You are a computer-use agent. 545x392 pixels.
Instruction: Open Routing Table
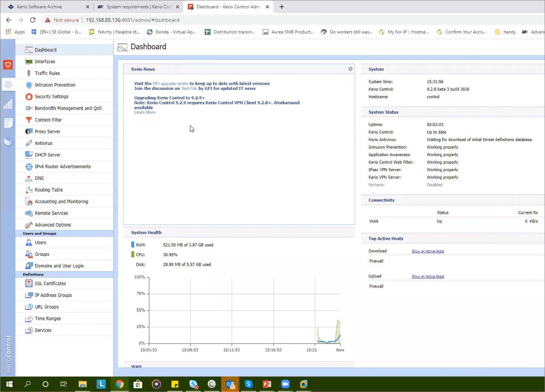click(x=64, y=190)
